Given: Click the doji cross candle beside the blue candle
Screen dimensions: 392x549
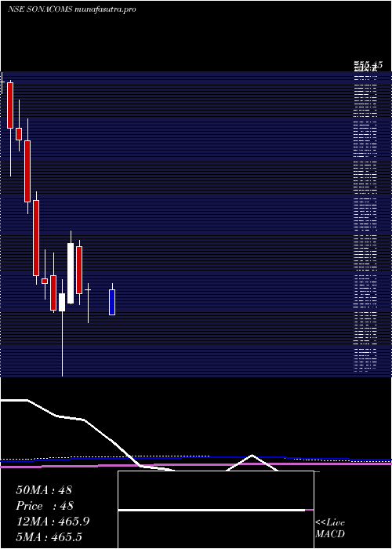Looking at the screenshot, I should coord(88,304).
